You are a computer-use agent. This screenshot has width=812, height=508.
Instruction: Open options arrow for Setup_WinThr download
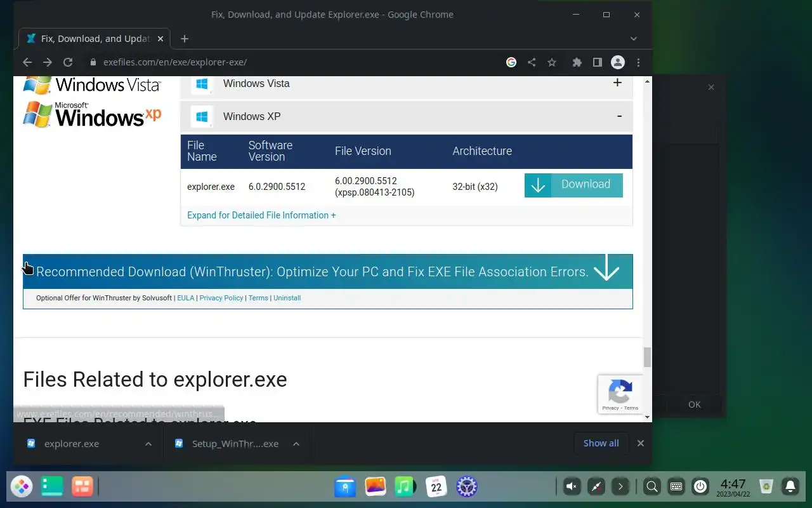pos(296,444)
